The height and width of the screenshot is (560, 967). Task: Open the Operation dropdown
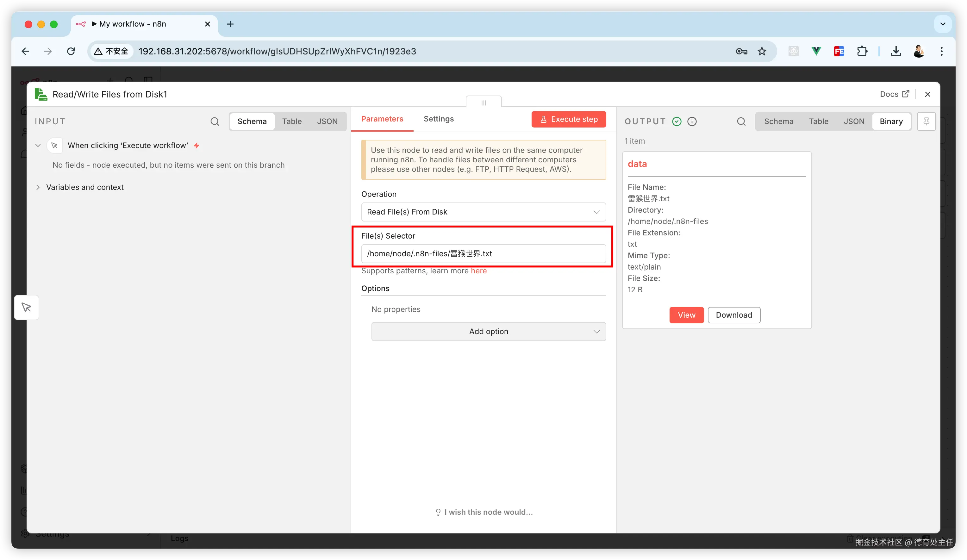pyautogui.click(x=483, y=212)
